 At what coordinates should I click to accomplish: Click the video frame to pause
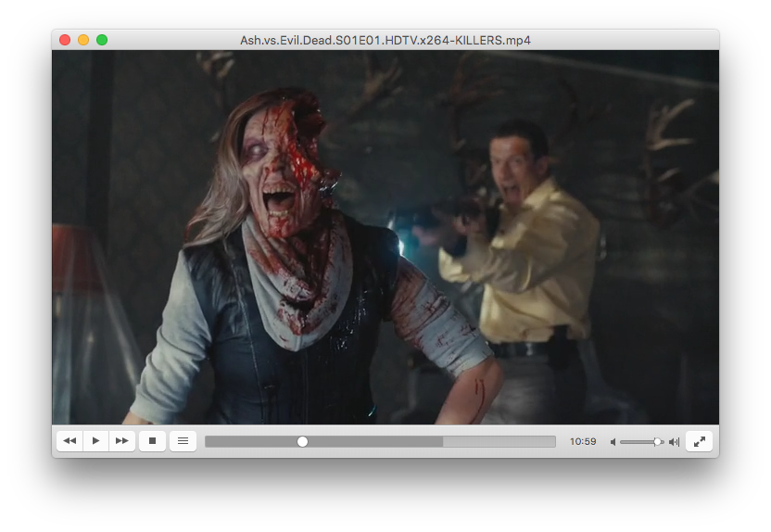pyautogui.click(x=385, y=237)
